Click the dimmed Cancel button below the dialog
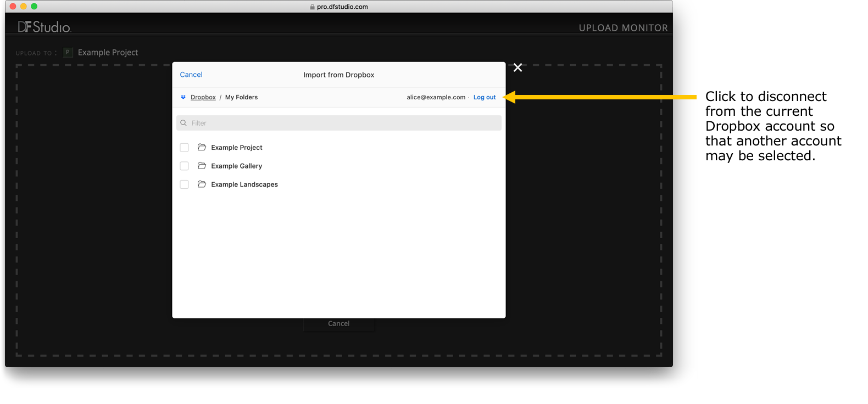This screenshot has height=404, width=868. tap(339, 324)
